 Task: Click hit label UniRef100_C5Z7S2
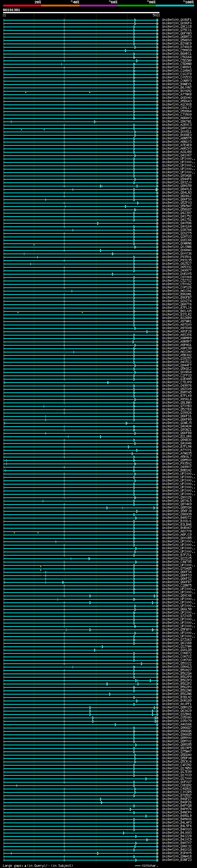(x=177, y=281)
